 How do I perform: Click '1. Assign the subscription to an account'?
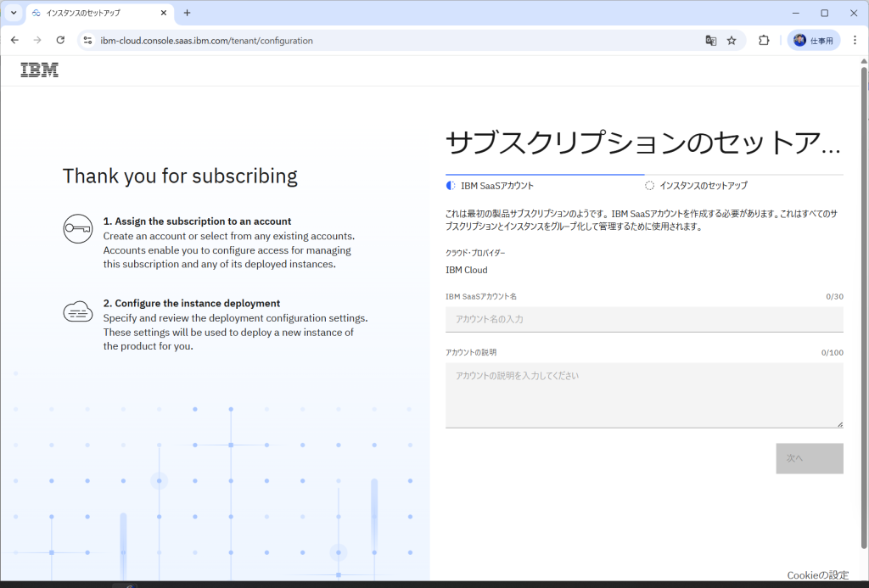pyautogui.click(x=197, y=221)
